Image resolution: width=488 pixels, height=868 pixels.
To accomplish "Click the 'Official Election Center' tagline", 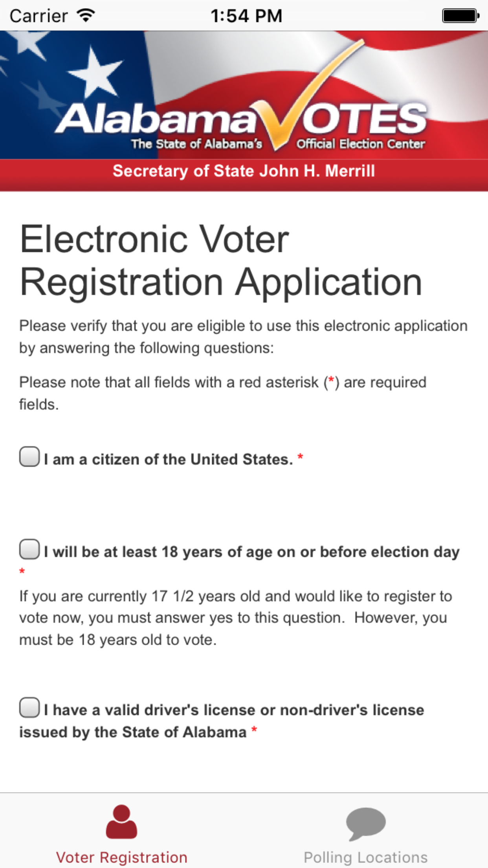I will point(360,144).
